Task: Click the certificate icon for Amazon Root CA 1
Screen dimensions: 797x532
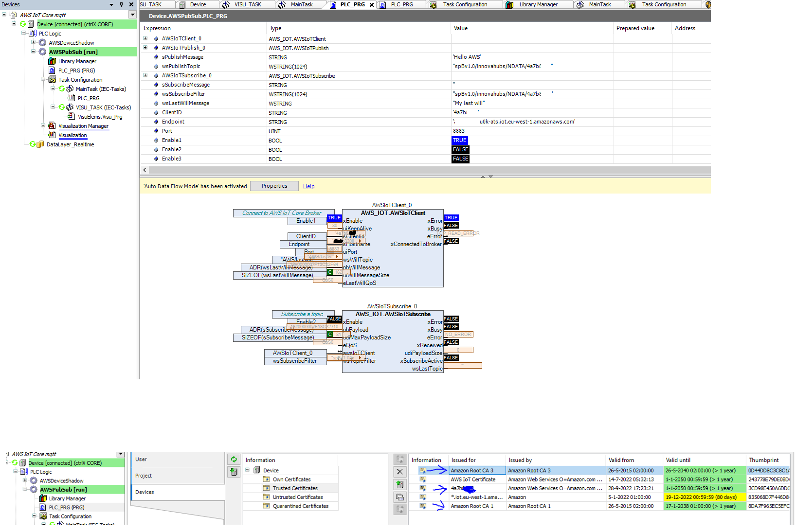Action: [423, 506]
